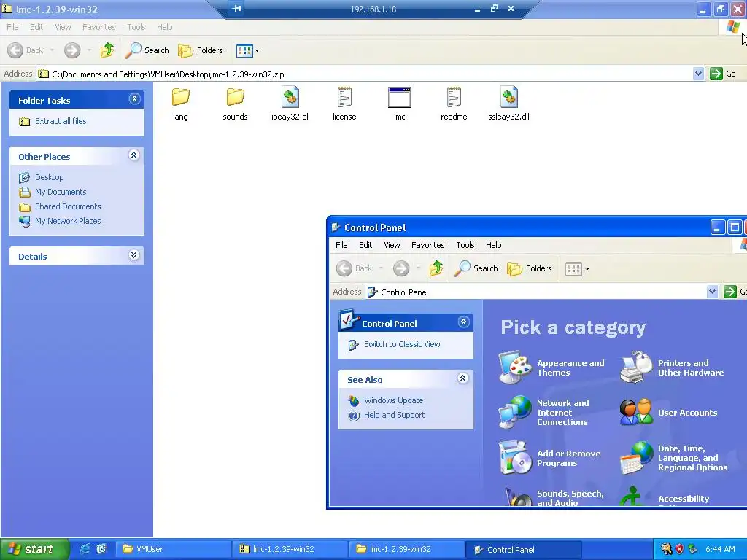747x560 pixels.
Task: Open Tools menu in Control Panel window
Action: click(x=465, y=245)
